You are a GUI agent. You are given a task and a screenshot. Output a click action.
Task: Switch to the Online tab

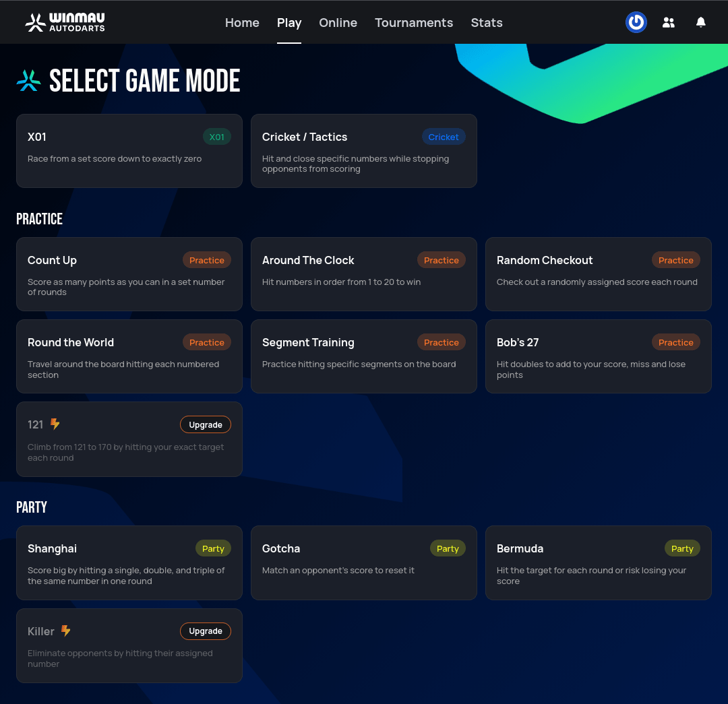(x=338, y=23)
